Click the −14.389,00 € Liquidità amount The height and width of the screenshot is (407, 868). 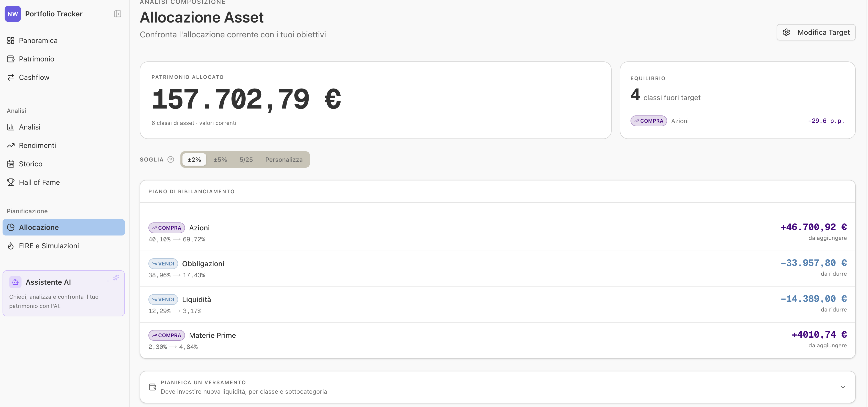coord(814,299)
